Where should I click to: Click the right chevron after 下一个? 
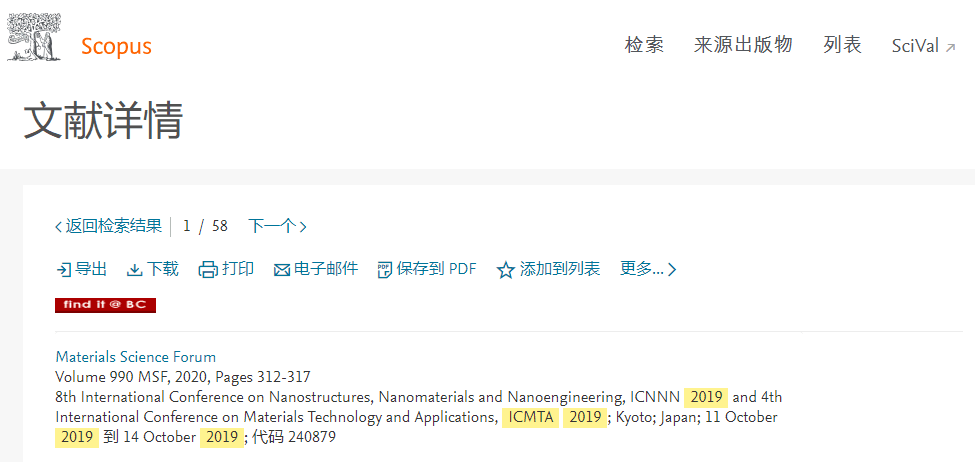point(303,227)
